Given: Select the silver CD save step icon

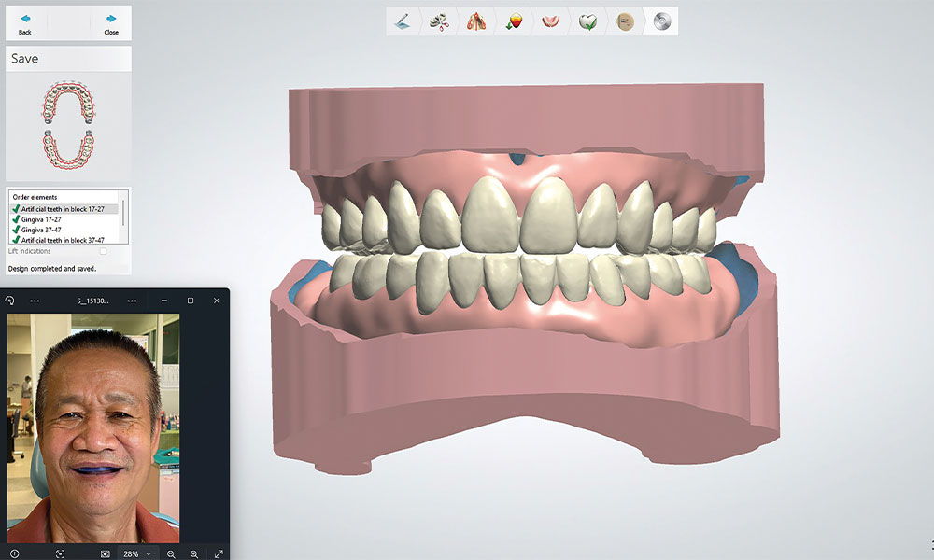Looking at the screenshot, I should pos(661,21).
